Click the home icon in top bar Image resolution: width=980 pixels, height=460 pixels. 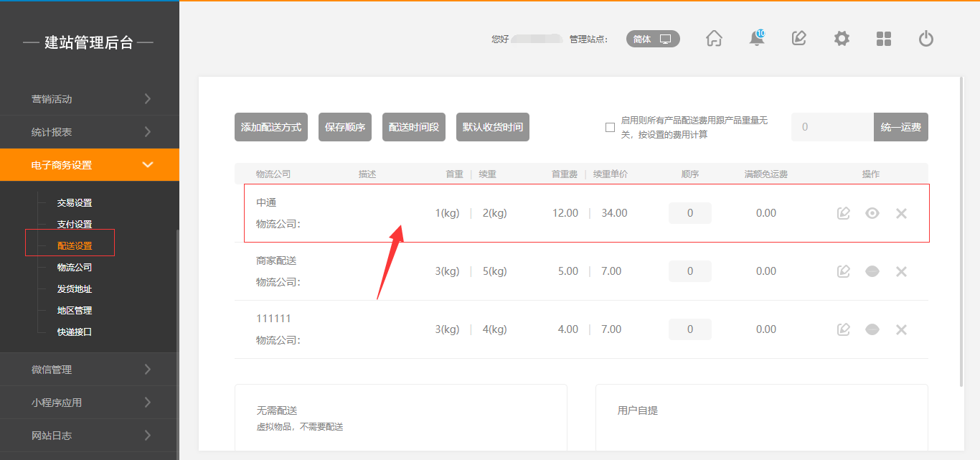[714, 39]
